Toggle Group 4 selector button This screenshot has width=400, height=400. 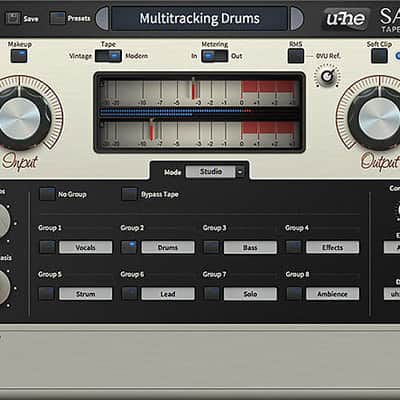tap(294, 247)
